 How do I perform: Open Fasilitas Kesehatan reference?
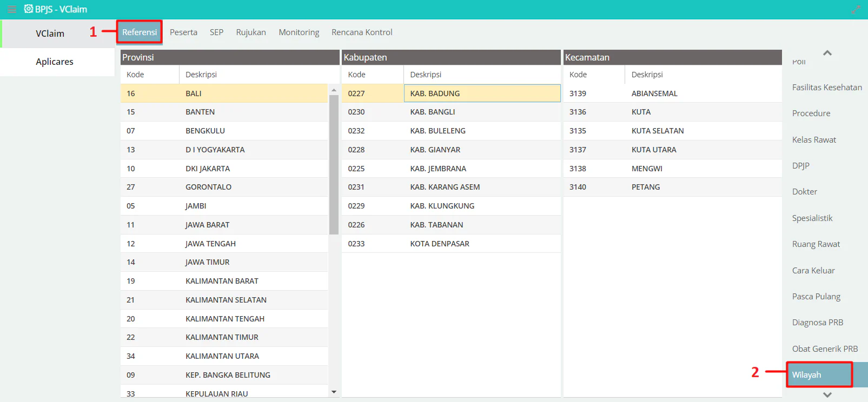tap(827, 88)
